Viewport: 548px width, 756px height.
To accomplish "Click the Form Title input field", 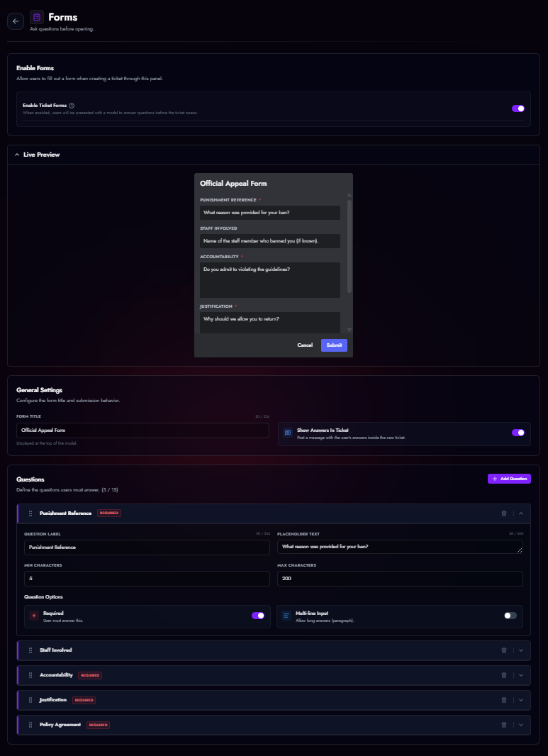I will point(142,430).
